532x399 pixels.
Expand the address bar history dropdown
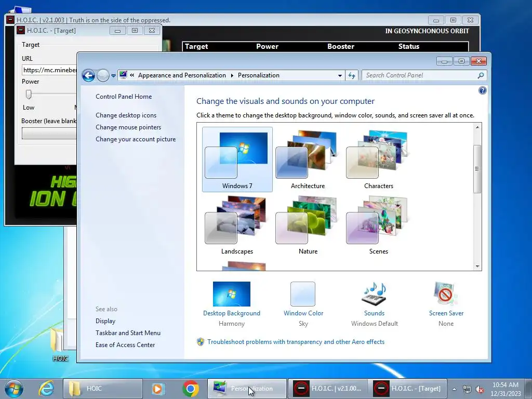point(340,75)
